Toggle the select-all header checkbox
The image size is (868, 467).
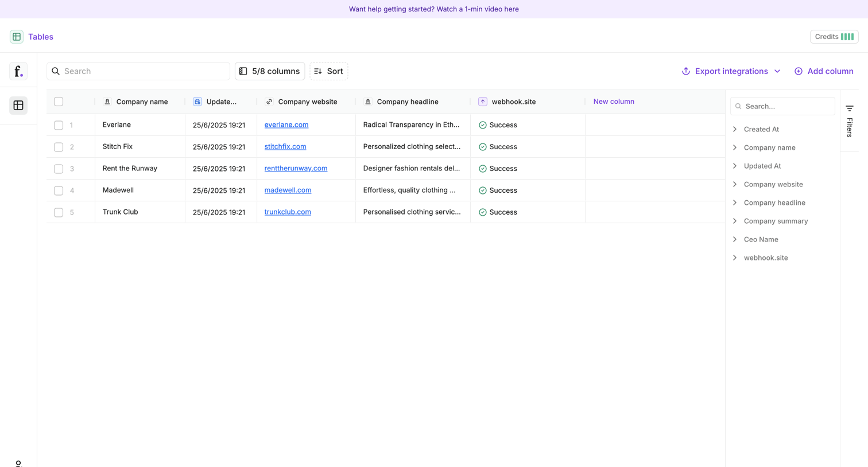point(59,102)
